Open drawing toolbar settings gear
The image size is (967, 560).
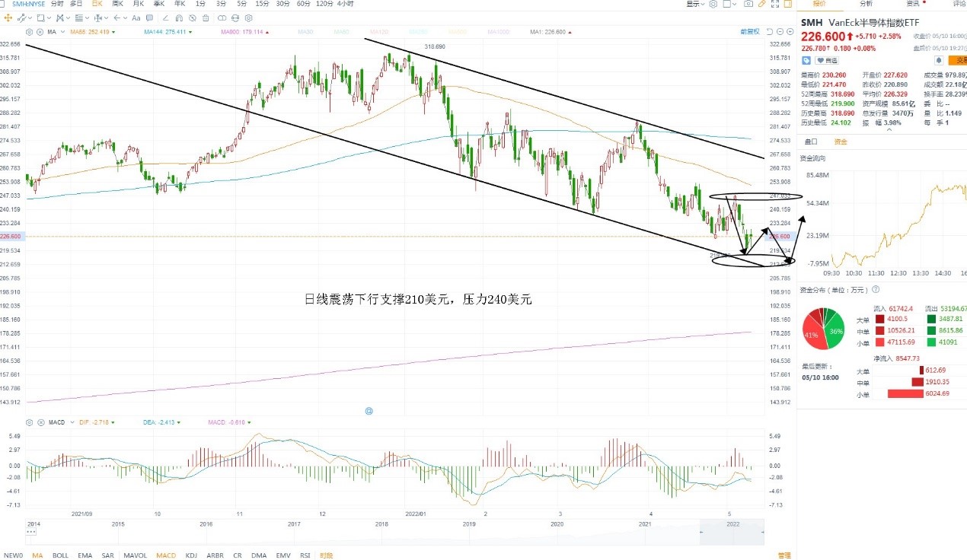(248, 17)
